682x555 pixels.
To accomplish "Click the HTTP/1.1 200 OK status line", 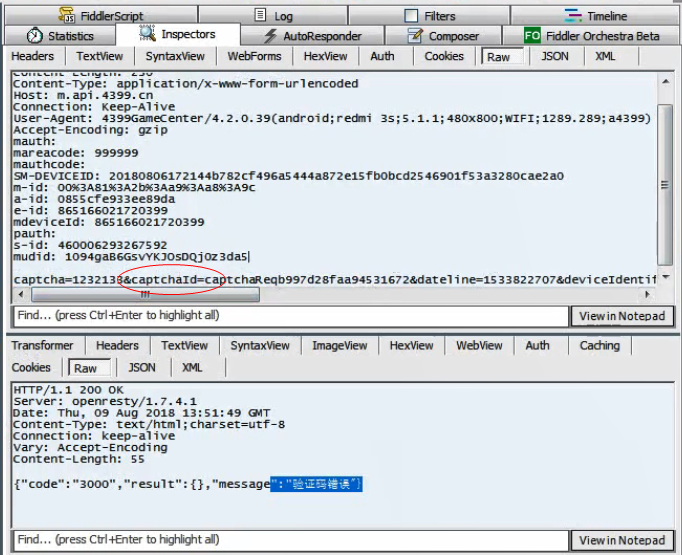I will [x=68, y=390].
